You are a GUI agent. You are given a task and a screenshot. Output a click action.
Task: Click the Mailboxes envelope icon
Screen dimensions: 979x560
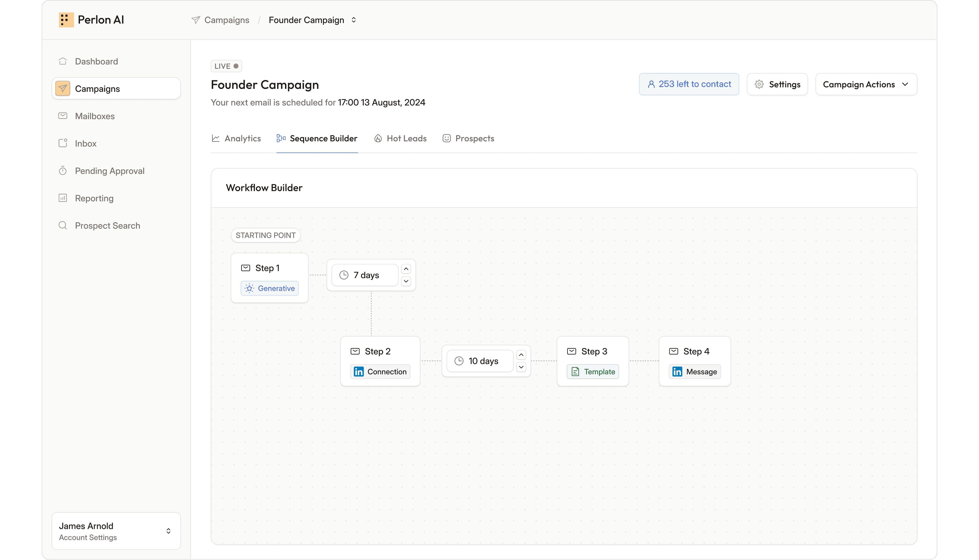click(63, 116)
